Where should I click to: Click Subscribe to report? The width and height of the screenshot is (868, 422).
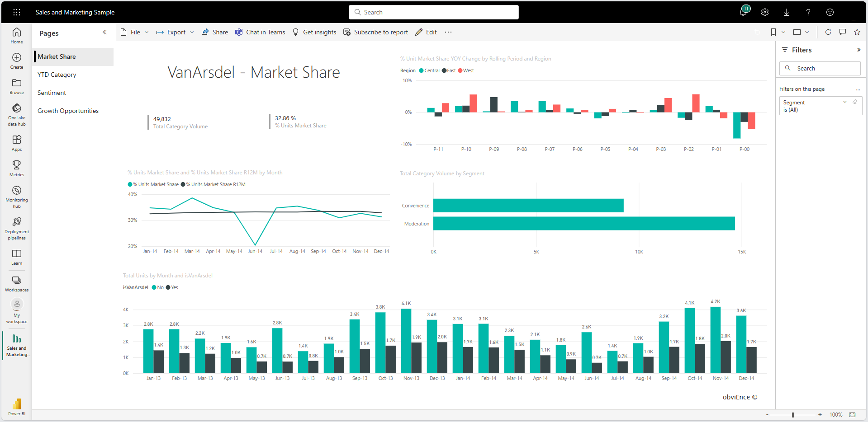pyautogui.click(x=376, y=32)
